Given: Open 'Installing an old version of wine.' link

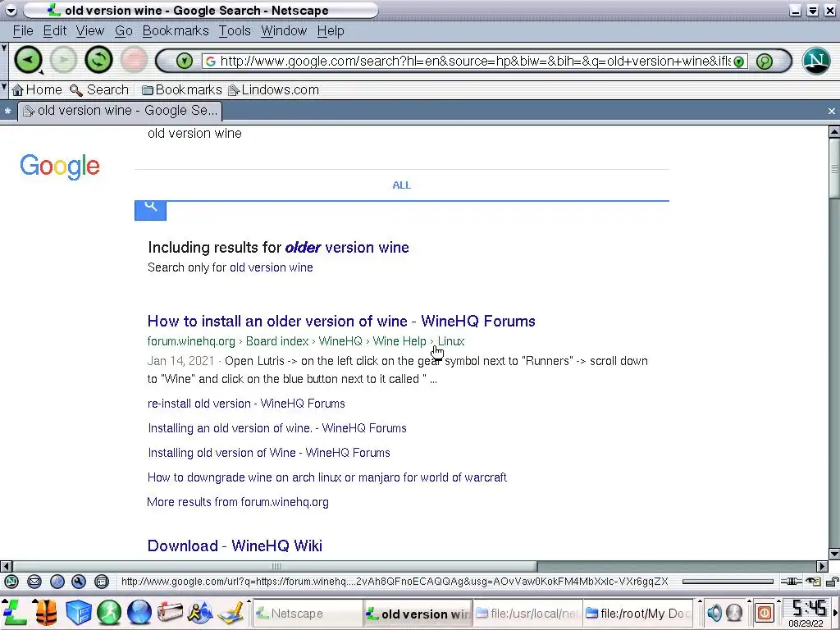Looking at the screenshot, I should (277, 428).
